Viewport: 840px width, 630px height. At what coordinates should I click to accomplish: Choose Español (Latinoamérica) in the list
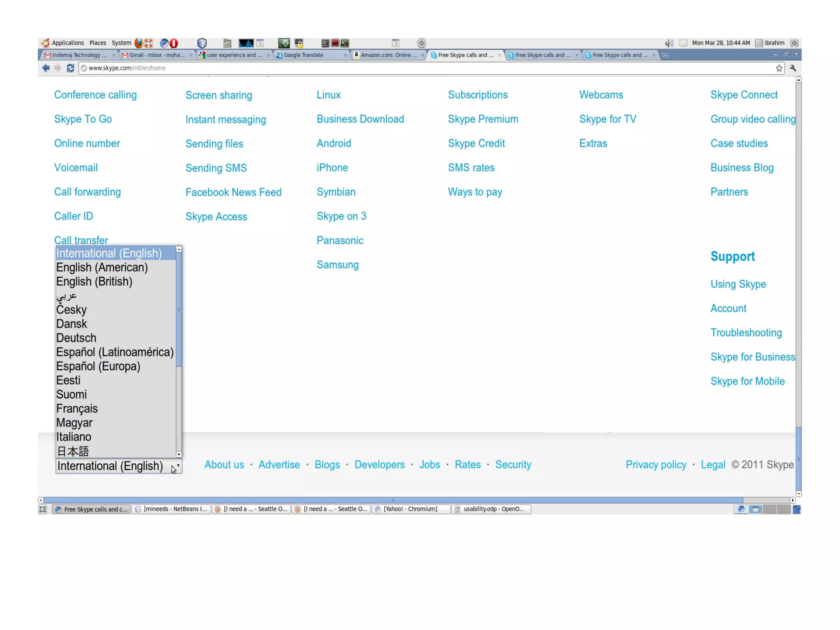[116, 352]
